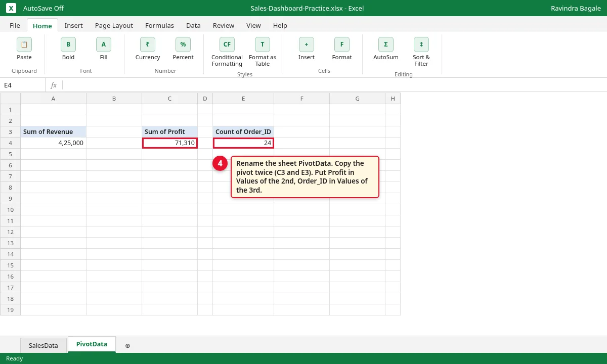Apply Currency number format

click(148, 44)
